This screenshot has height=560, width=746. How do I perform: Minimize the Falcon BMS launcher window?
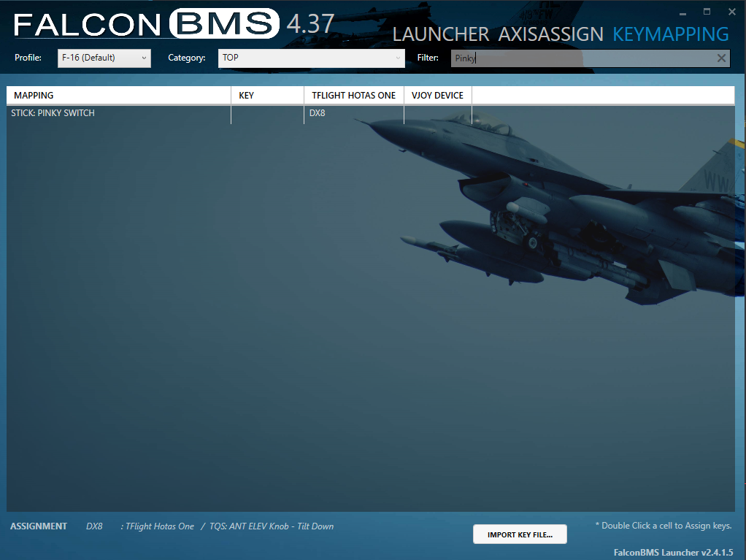tap(682, 13)
